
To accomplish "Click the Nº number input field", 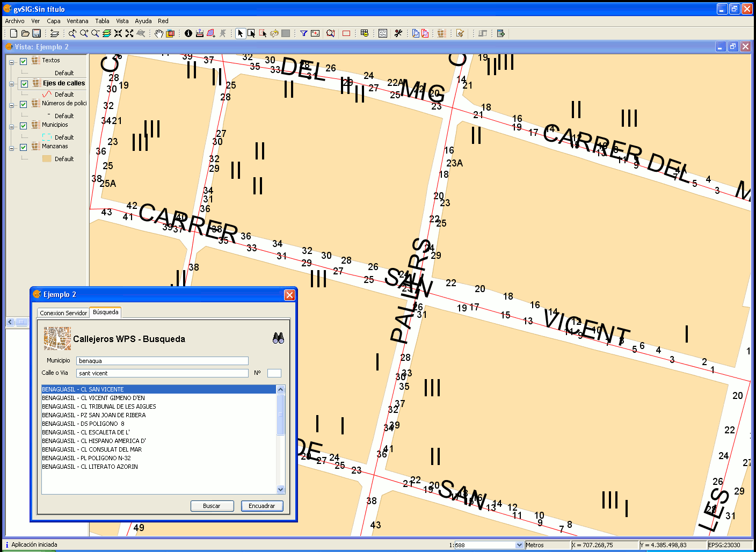I will (x=274, y=373).
